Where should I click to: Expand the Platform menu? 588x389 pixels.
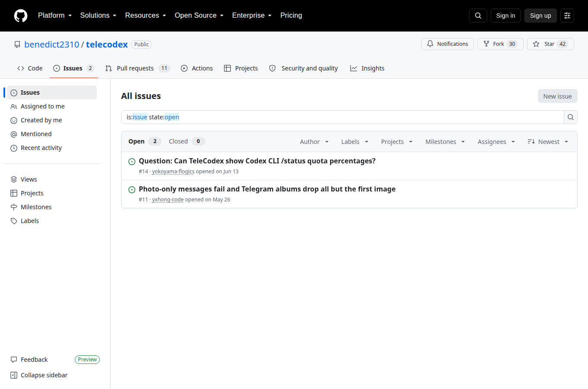click(55, 16)
